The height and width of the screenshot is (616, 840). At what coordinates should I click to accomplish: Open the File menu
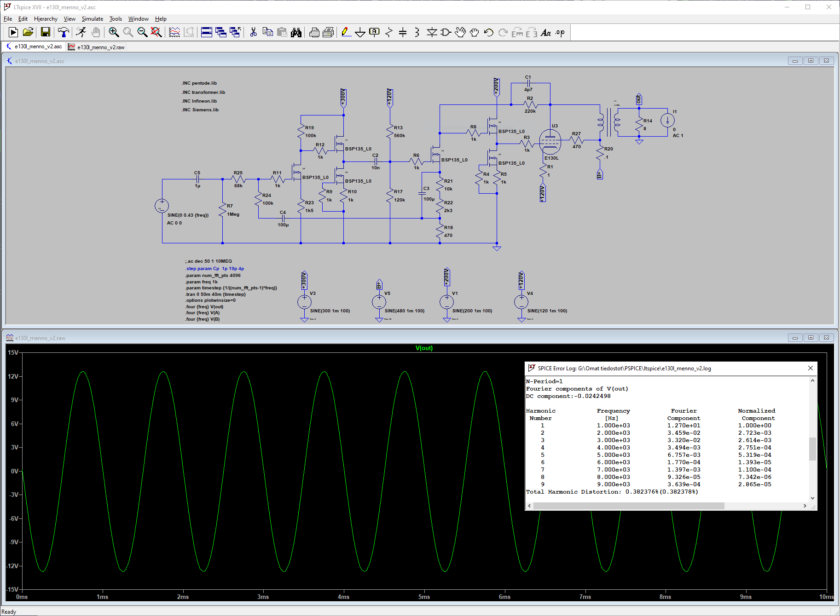tap(8, 19)
